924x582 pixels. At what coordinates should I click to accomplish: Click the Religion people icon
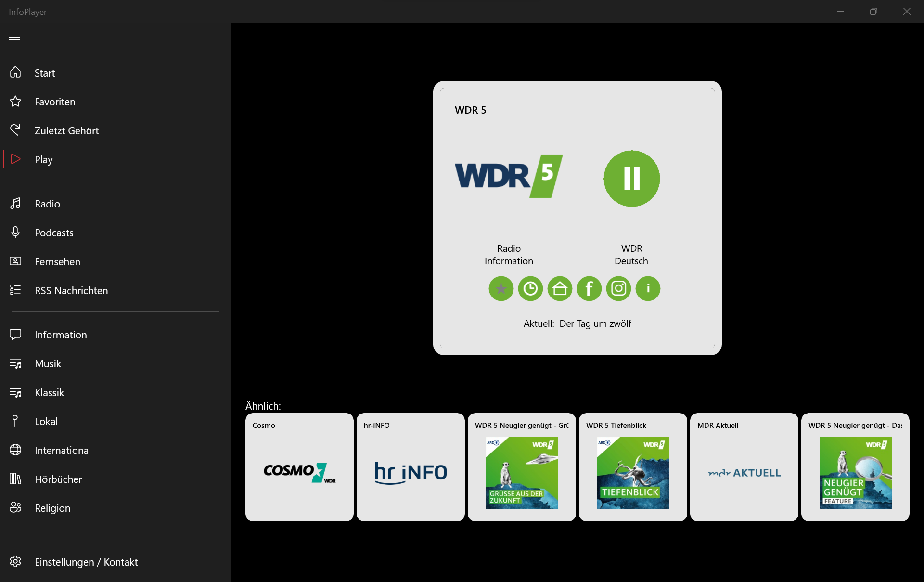[x=15, y=507]
